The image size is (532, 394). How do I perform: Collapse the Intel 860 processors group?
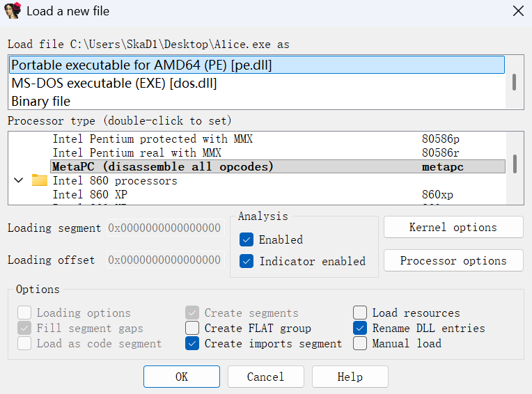coord(19,181)
